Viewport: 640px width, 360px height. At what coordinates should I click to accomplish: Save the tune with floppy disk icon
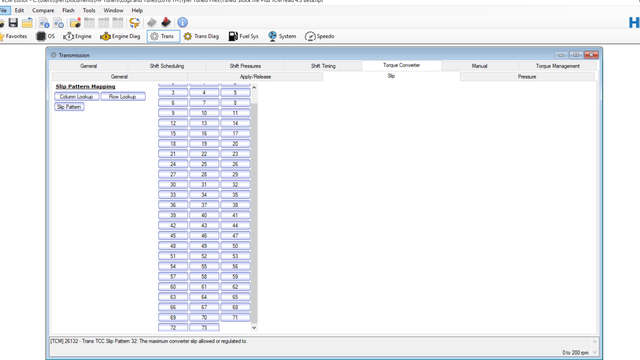[x=13, y=22]
